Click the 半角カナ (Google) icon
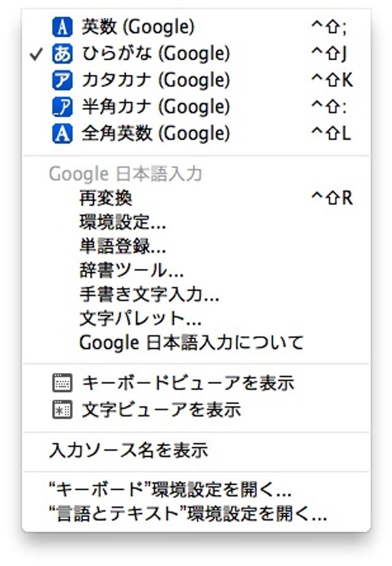 click(x=62, y=107)
